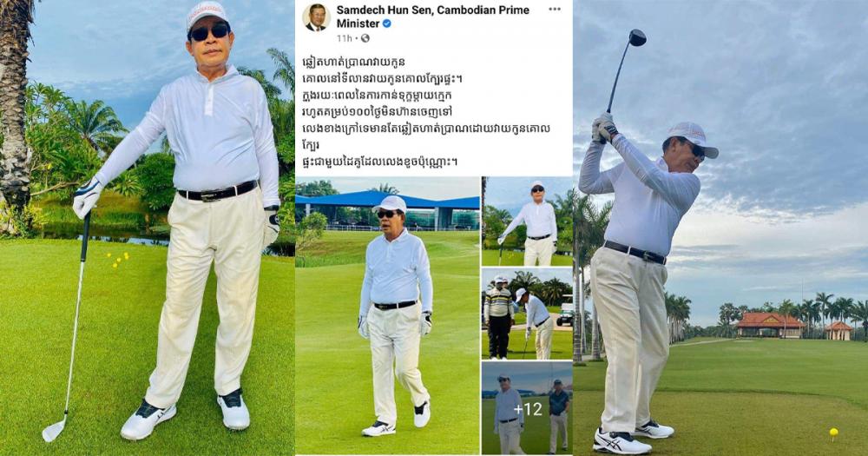Click the yellow golf balls on the left green

coord(119,260)
